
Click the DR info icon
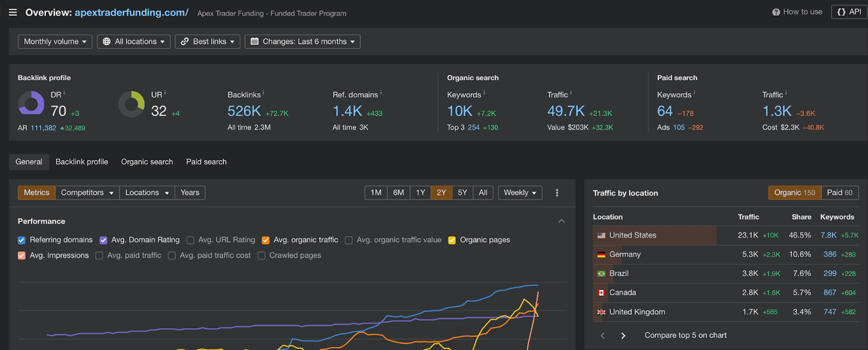pyautogui.click(x=64, y=93)
